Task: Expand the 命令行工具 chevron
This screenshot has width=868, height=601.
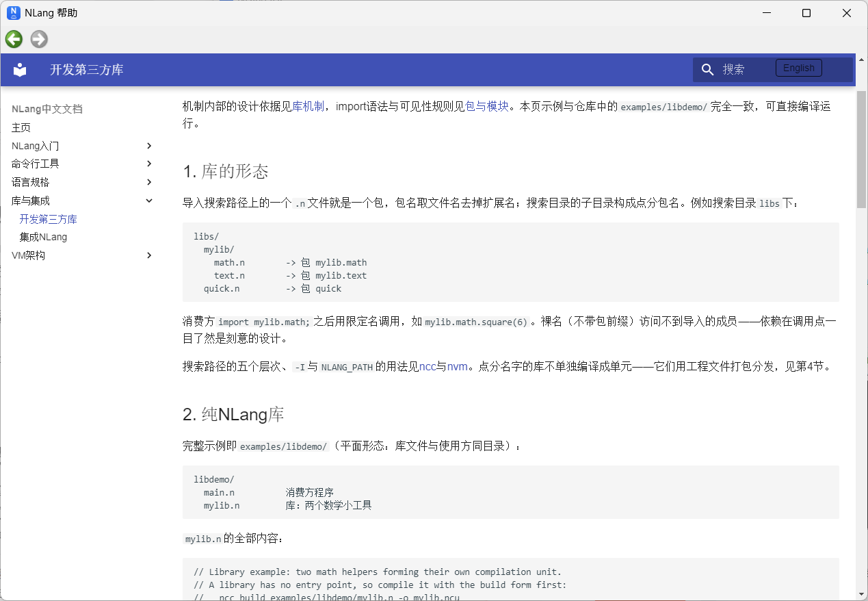Action: (149, 164)
